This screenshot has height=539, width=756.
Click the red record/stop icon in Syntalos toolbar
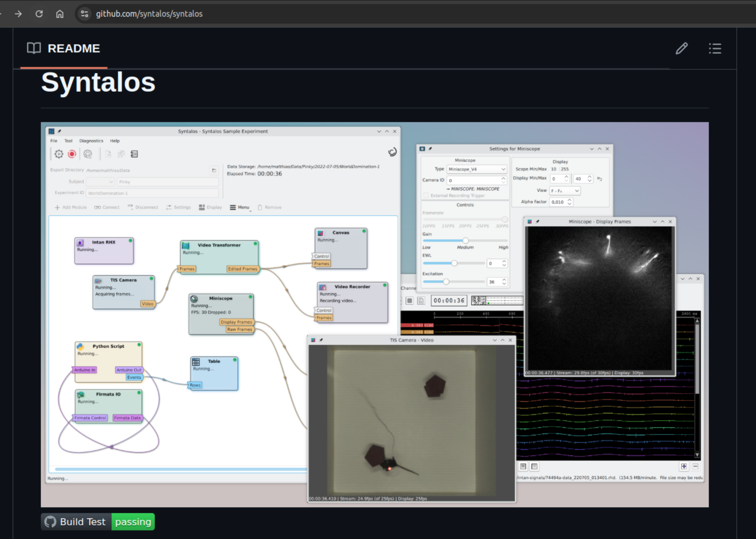tap(72, 154)
